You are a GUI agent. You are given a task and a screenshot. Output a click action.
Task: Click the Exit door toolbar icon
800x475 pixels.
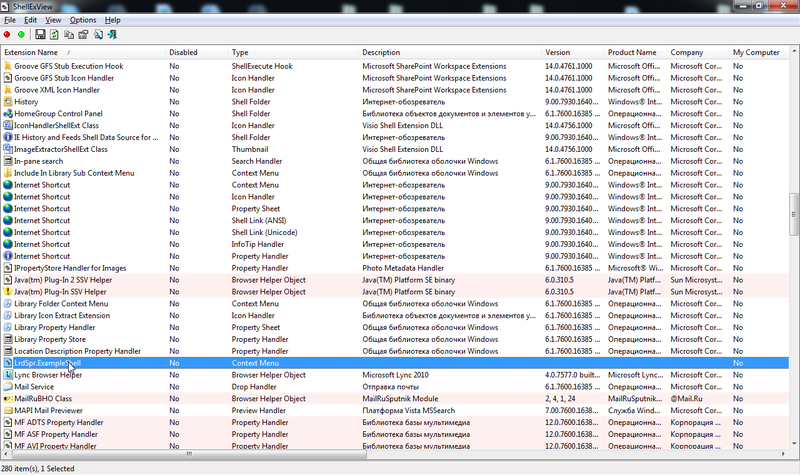(112, 35)
